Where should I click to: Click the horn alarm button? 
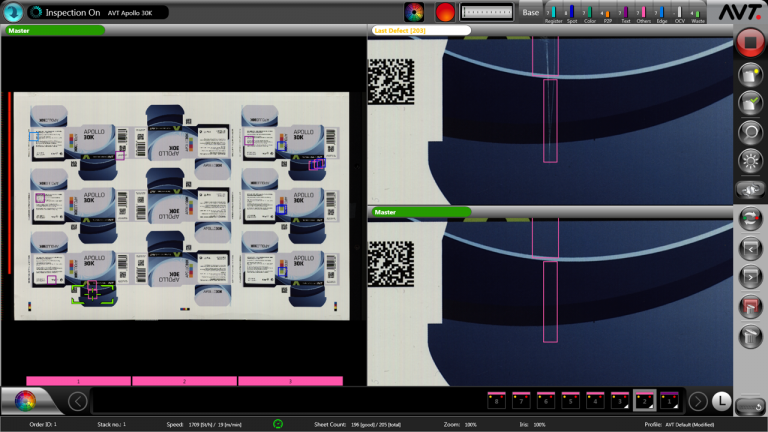[x=750, y=190]
